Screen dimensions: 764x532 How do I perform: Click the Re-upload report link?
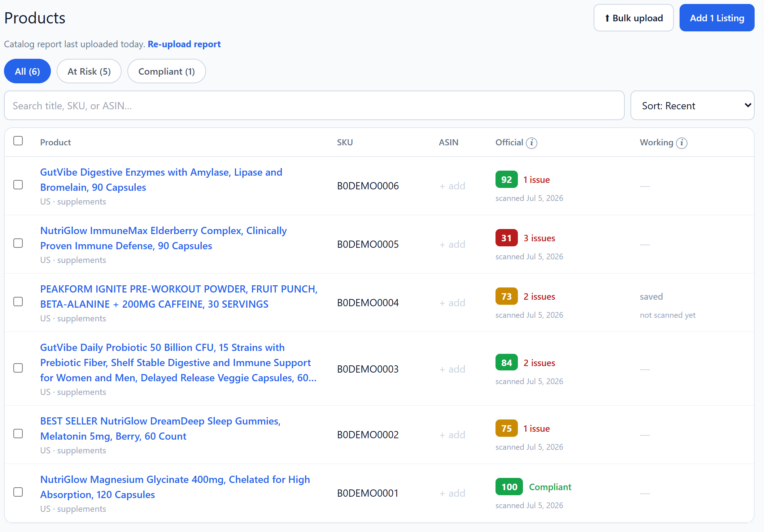pos(184,44)
